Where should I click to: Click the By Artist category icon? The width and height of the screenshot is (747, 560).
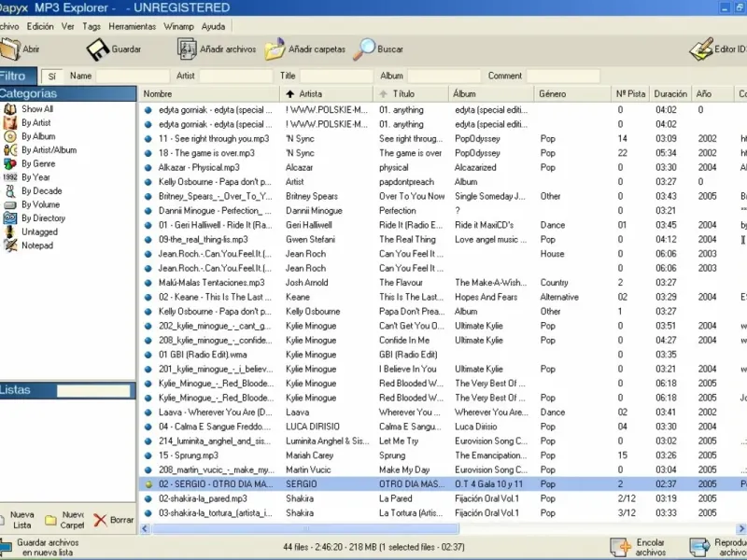10,123
